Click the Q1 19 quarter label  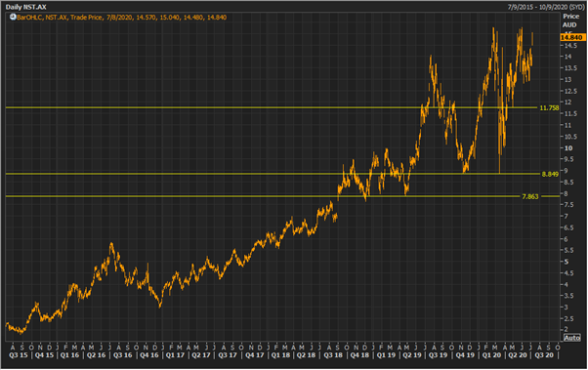tap(386, 355)
